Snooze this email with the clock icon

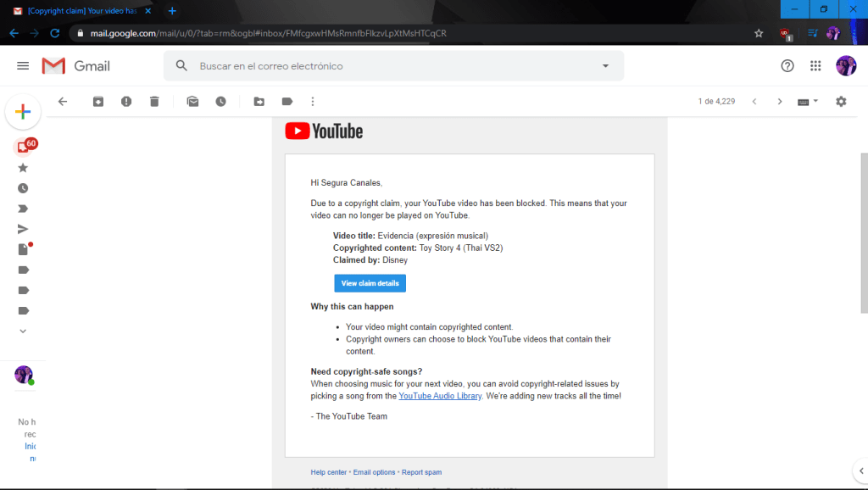tap(220, 102)
